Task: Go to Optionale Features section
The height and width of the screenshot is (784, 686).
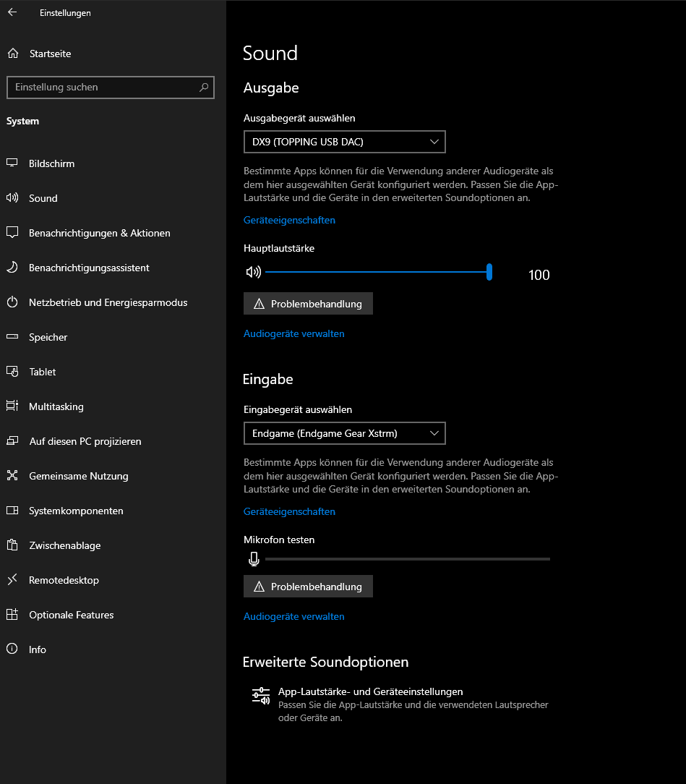Action: (71, 615)
